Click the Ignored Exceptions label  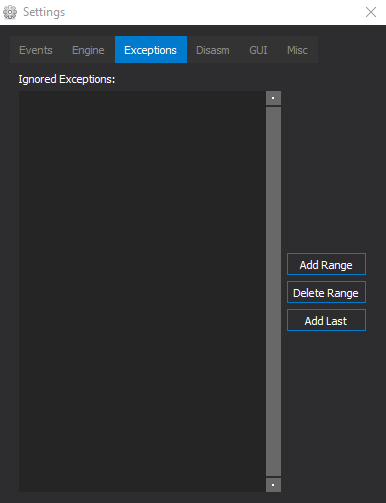pyautogui.click(x=67, y=79)
